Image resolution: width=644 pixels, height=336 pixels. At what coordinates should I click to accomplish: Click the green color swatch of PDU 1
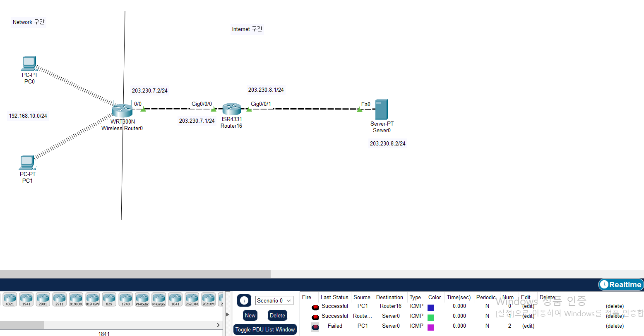point(430,317)
